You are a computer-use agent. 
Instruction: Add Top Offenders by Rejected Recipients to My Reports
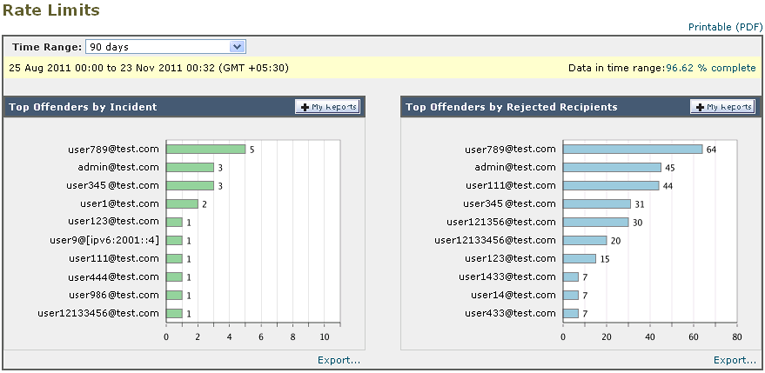723,107
